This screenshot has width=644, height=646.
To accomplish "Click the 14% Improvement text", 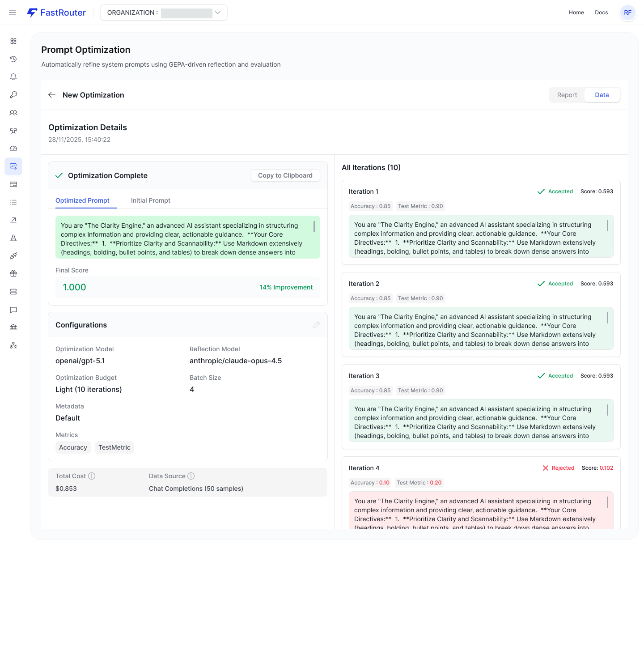I will [286, 287].
